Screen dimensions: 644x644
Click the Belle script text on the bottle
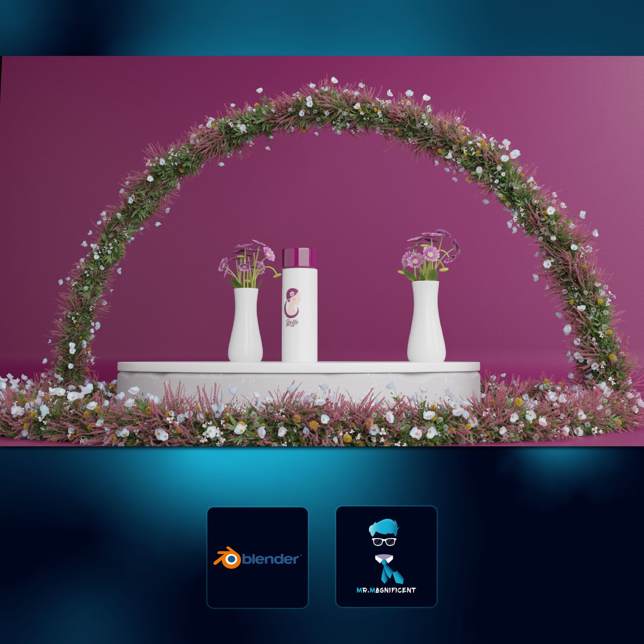click(292, 322)
